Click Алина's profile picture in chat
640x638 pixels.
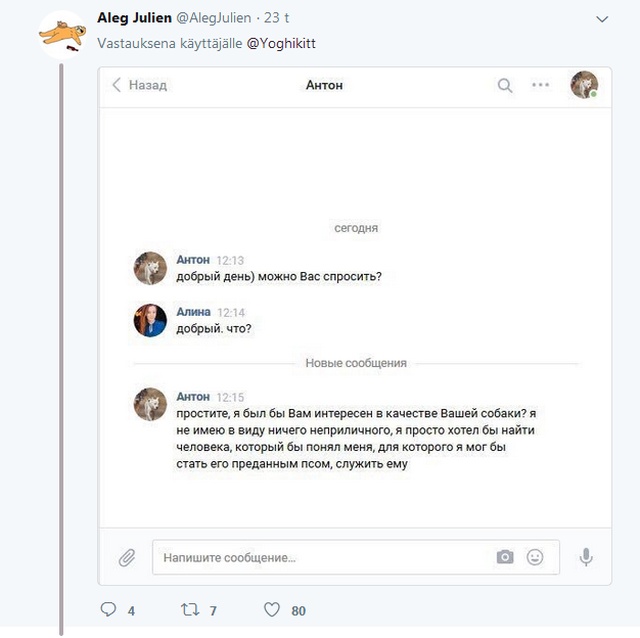[150, 320]
